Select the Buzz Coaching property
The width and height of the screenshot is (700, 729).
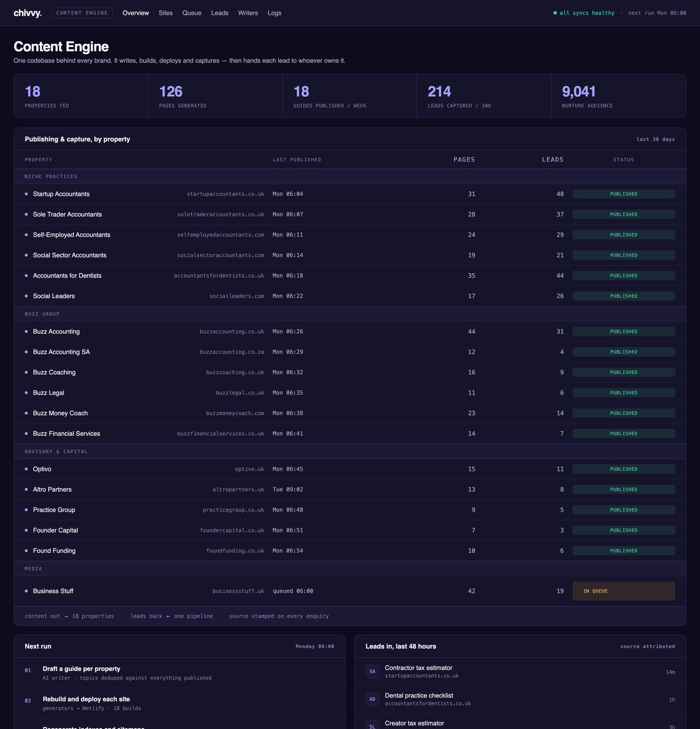pyautogui.click(x=54, y=372)
